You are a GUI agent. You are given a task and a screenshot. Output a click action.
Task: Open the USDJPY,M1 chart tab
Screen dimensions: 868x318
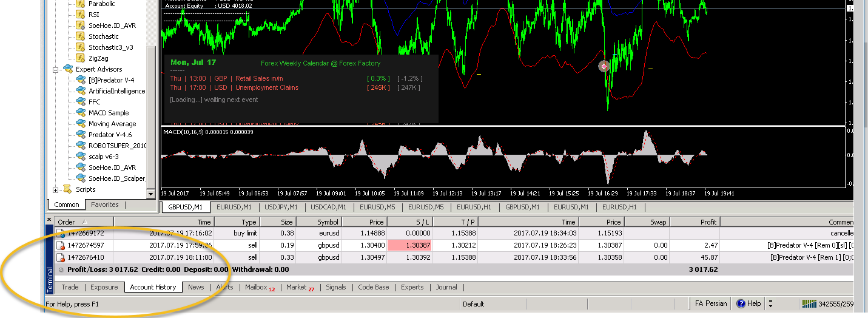[x=280, y=207]
